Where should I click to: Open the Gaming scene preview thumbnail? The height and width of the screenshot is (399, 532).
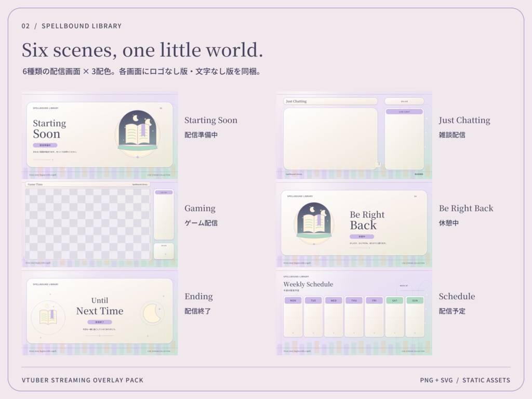click(x=100, y=223)
